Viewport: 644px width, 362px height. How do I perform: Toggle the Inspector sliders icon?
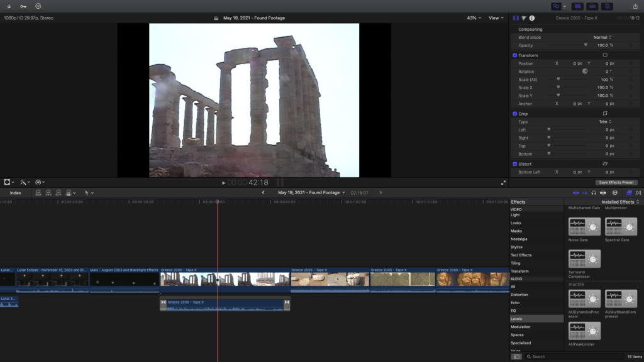click(607, 6)
